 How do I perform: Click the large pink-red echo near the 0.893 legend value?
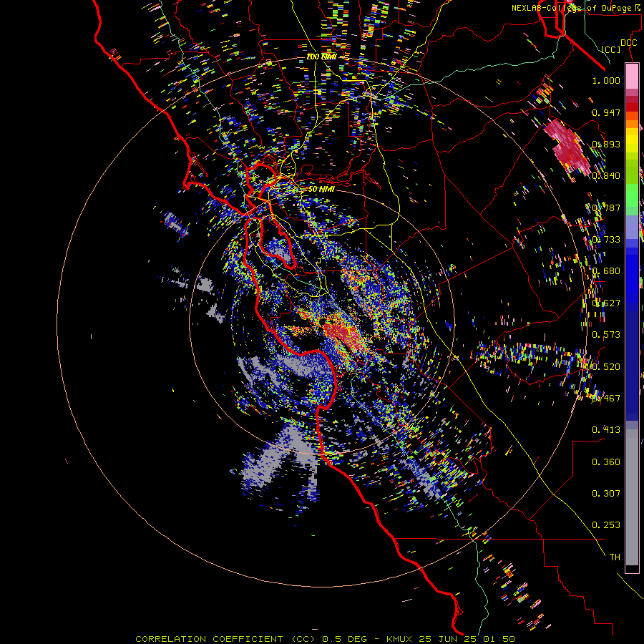569,146
